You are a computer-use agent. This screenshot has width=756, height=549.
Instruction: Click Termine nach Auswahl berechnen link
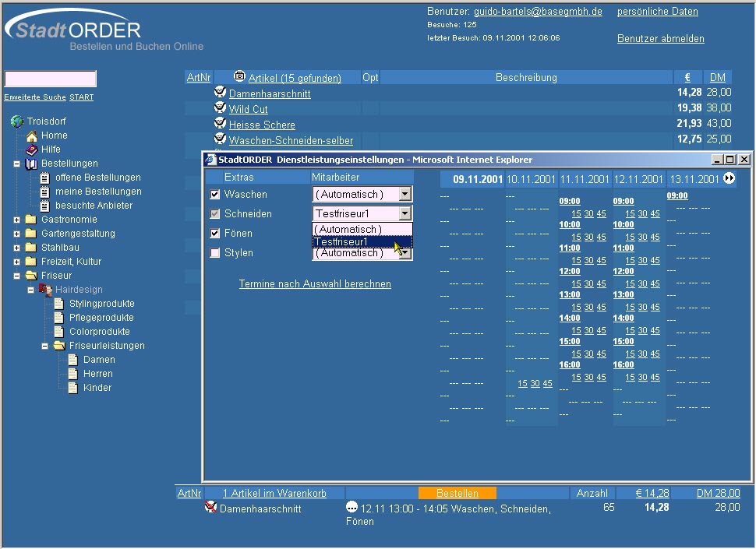315,284
